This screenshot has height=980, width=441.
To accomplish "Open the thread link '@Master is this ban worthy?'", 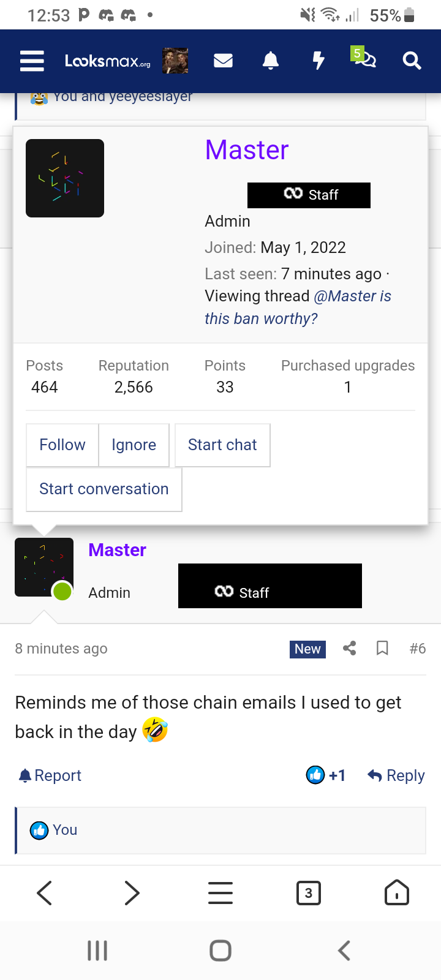I will tap(298, 307).
